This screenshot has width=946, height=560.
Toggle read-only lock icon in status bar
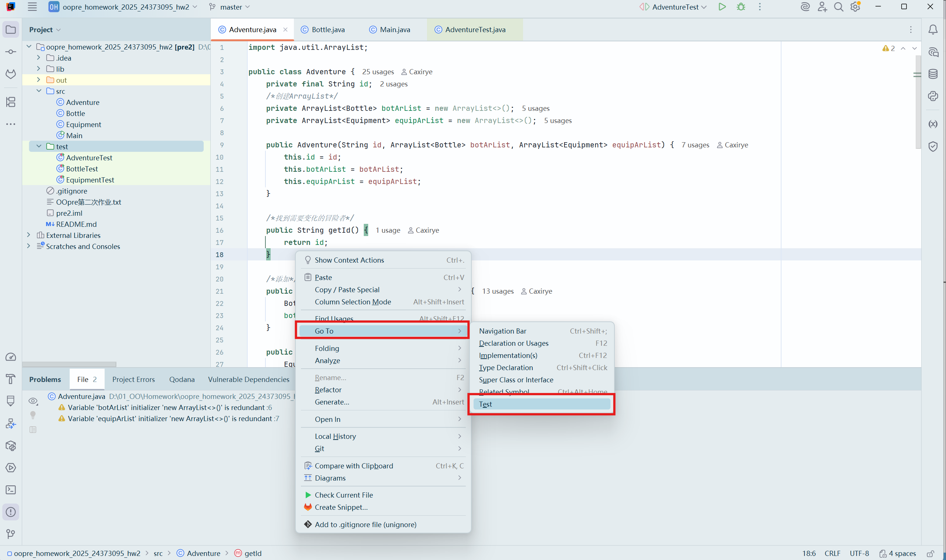pos(930,554)
